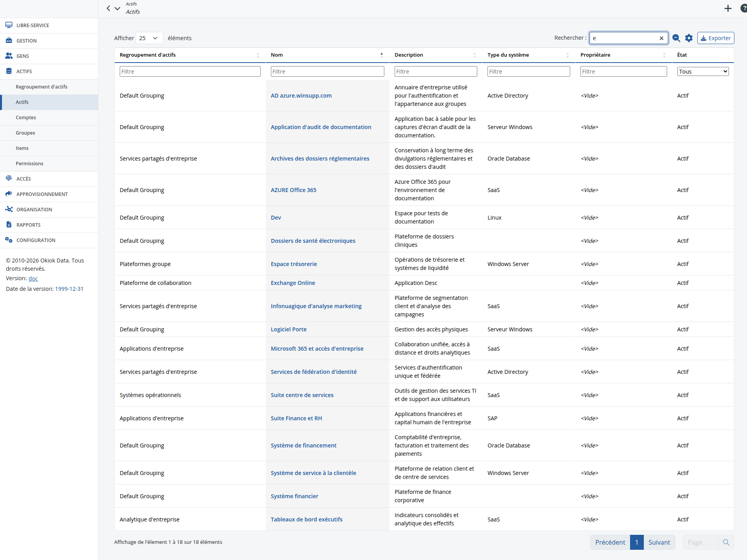The width and height of the screenshot is (747, 560).
Task: Open the Afficher 25 elements dropdown
Action: pos(149,38)
